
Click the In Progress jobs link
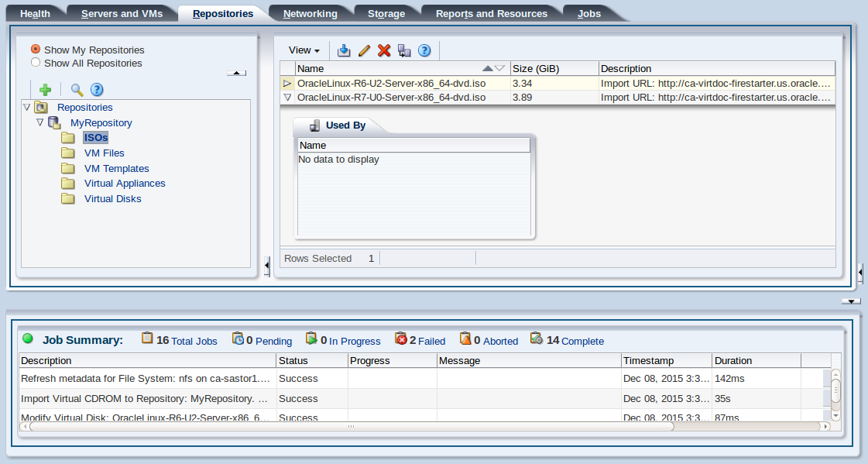[355, 341]
